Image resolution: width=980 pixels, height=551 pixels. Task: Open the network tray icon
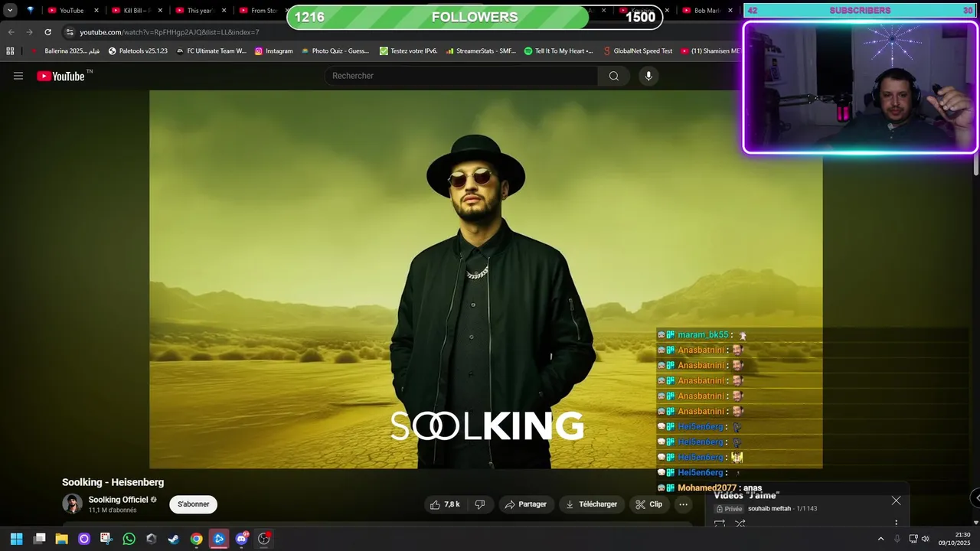(913, 539)
